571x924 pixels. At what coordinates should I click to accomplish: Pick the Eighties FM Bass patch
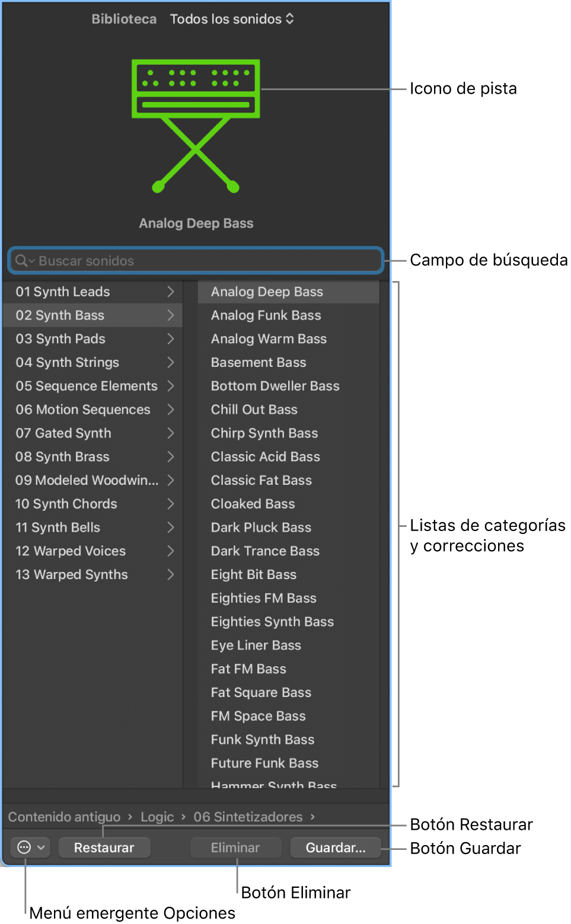click(x=264, y=598)
